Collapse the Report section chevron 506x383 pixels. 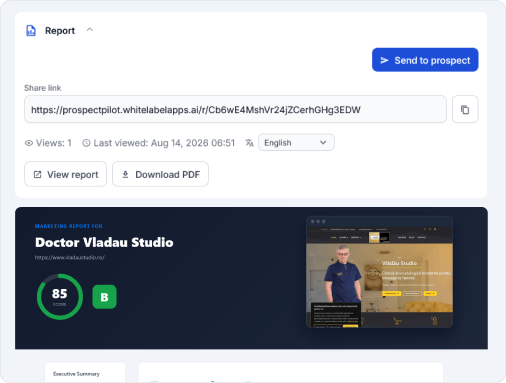click(x=90, y=30)
